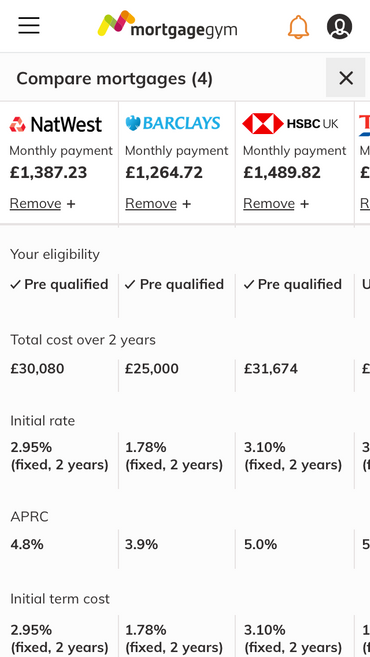The image size is (370, 657).
Task: Select Barclays £1,264.72 monthly payment
Action: 164,173
